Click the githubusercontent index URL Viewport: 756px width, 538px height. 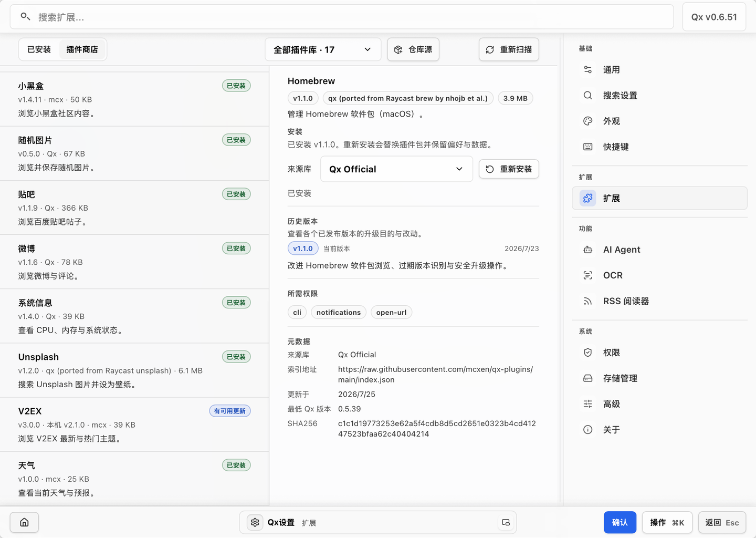point(436,375)
